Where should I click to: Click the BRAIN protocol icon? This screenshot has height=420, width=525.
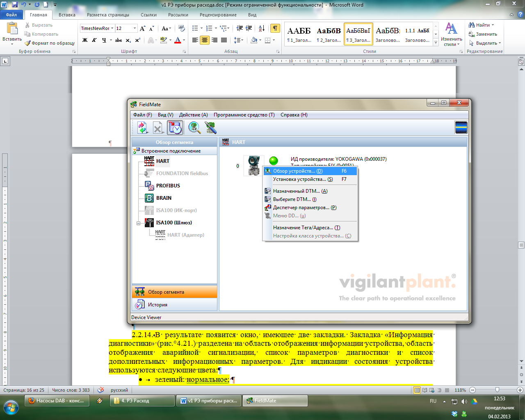pos(149,198)
